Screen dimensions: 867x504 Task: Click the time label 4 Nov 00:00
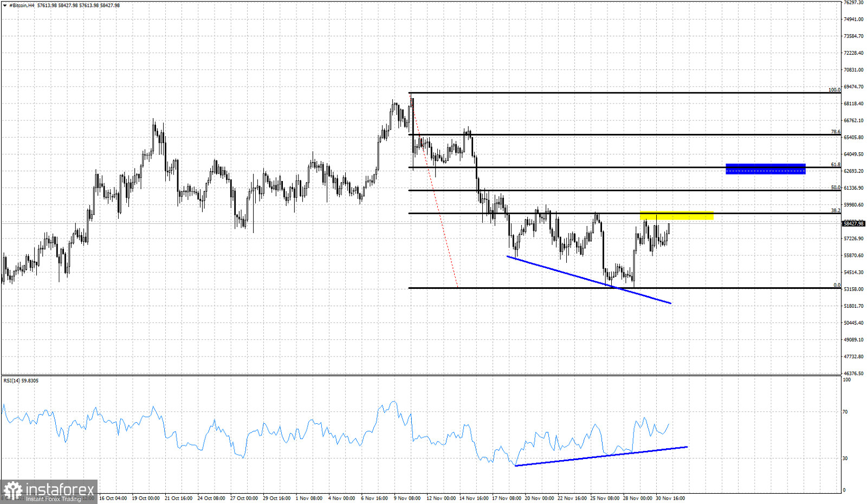click(x=342, y=498)
